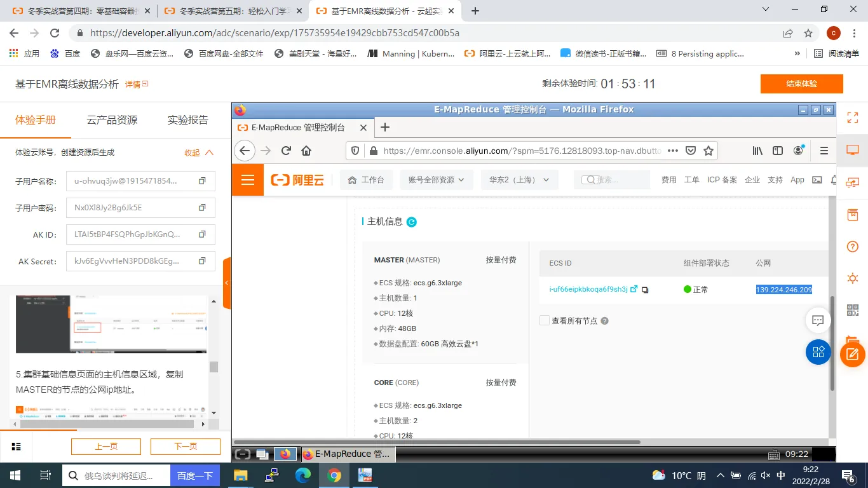Click the orange edit note floating button

(853, 354)
